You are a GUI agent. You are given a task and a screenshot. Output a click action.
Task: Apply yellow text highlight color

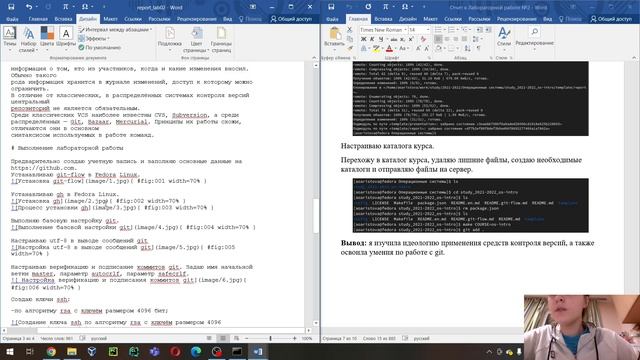[x=376, y=48]
